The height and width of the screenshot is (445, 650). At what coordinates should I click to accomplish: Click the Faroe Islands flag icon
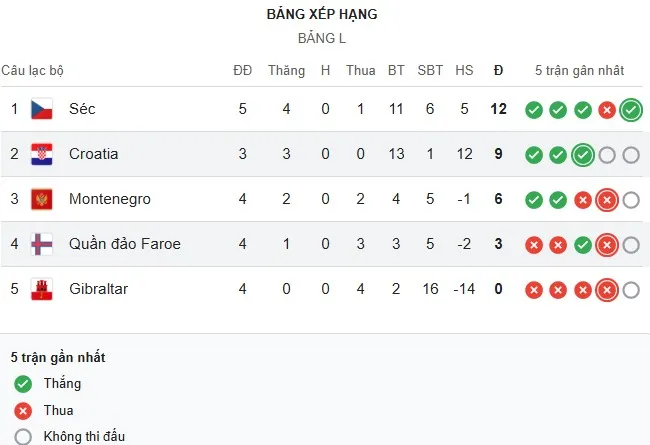coord(41,244)
